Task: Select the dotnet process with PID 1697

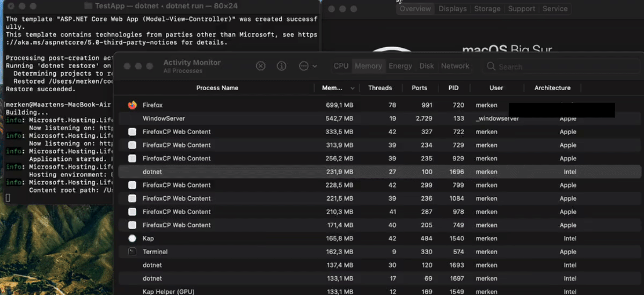Action: [380, 278]
